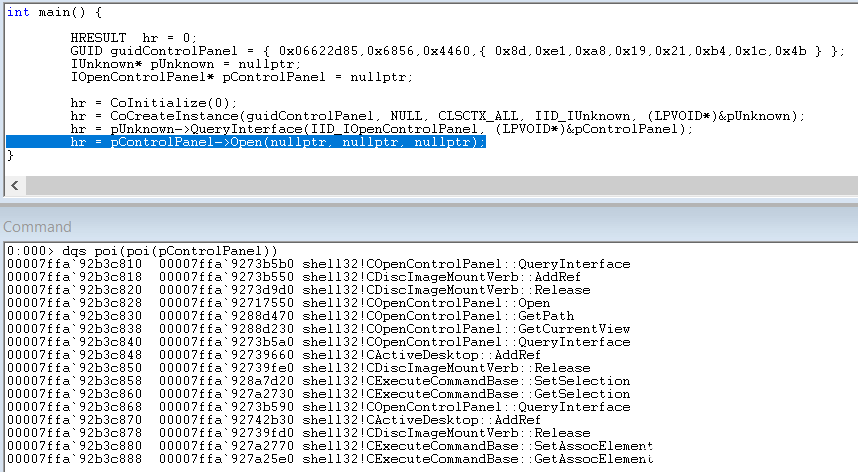This screenshot has width=858, height=472.
Task: Click the Command panel title
Action: coord(38,227)
